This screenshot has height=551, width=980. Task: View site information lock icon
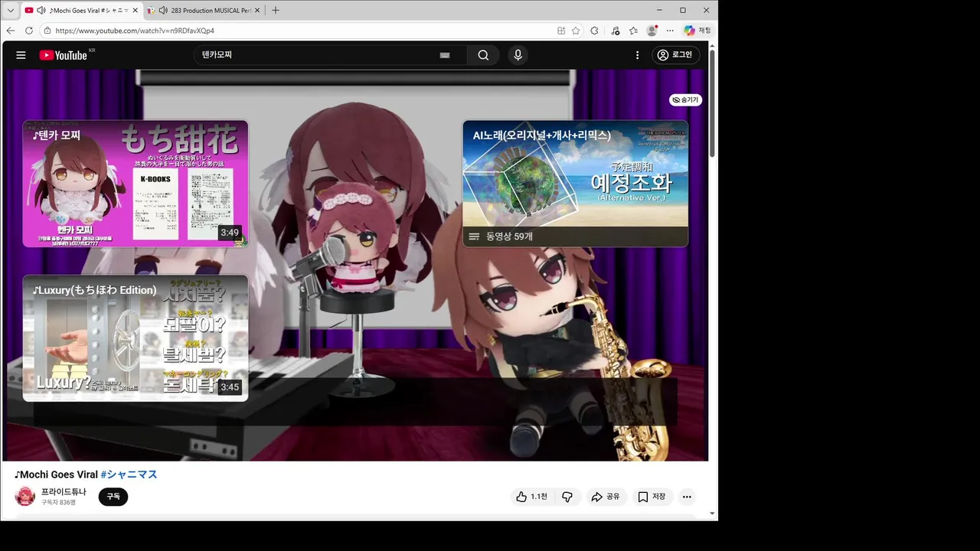[x=47, y=31]
